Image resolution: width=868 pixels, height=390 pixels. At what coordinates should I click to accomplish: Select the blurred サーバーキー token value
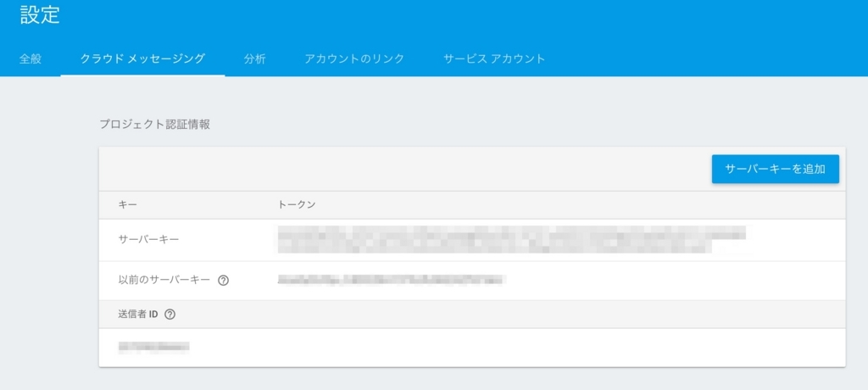[x=511, y=239]
